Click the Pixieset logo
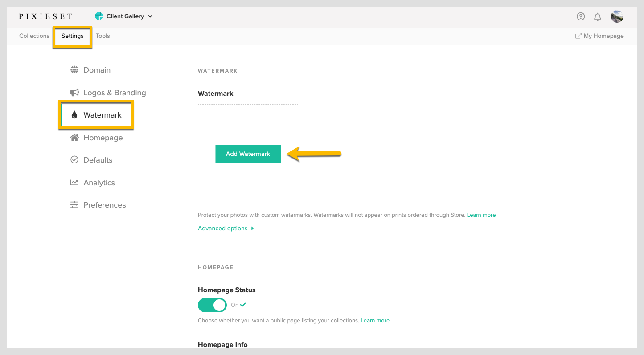Image resolution: width=644 pixels, height=355 pixels. coord(45,16)
